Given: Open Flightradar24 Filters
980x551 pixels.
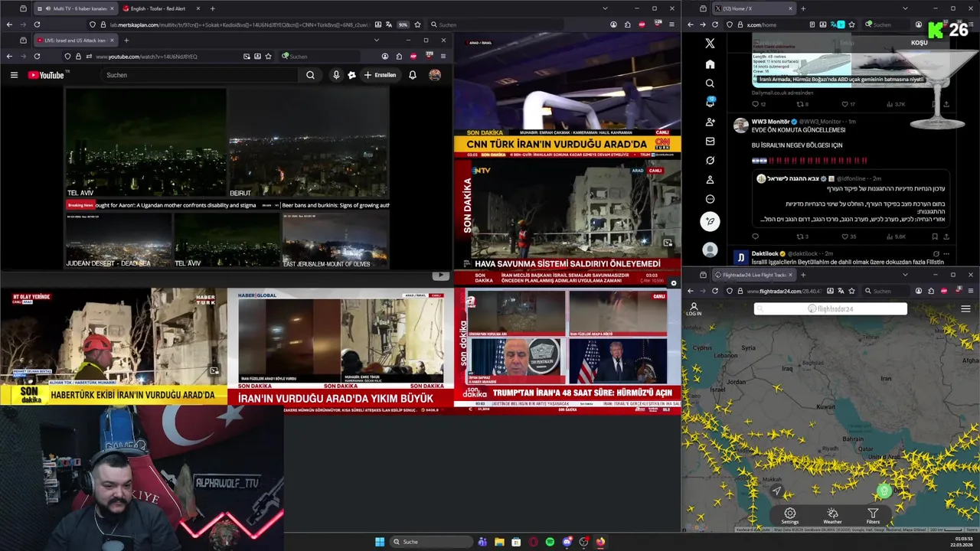Looking at the screenshot, I should click(x=873, y=517).
